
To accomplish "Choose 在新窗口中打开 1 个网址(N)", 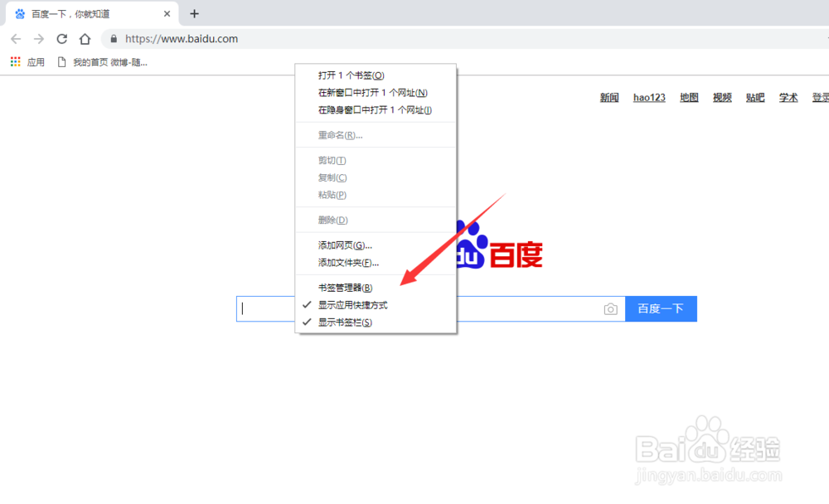I will (x=376, y=93).
